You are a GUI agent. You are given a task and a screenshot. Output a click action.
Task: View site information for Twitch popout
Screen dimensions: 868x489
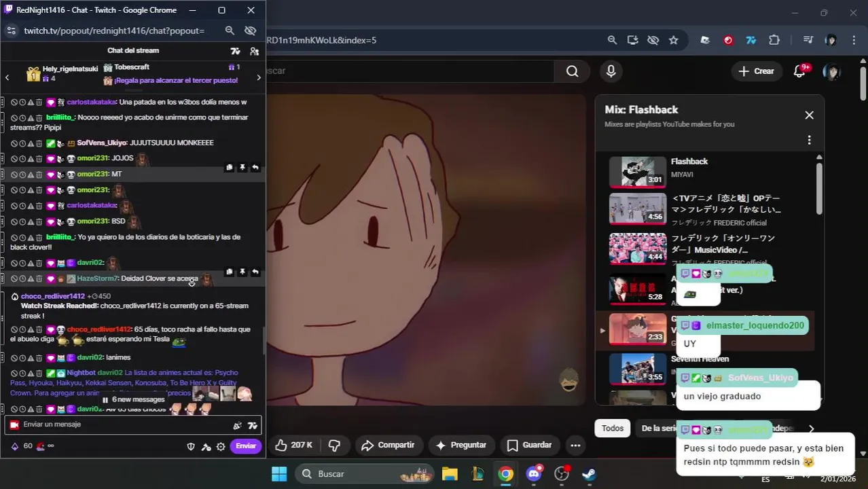11,31
